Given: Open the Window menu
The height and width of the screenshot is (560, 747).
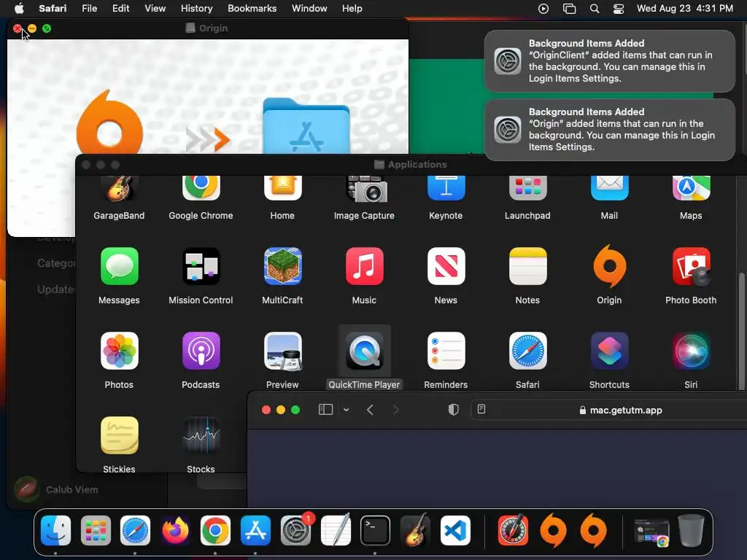Looking at the screenshot, I should [x=309, y=8].
